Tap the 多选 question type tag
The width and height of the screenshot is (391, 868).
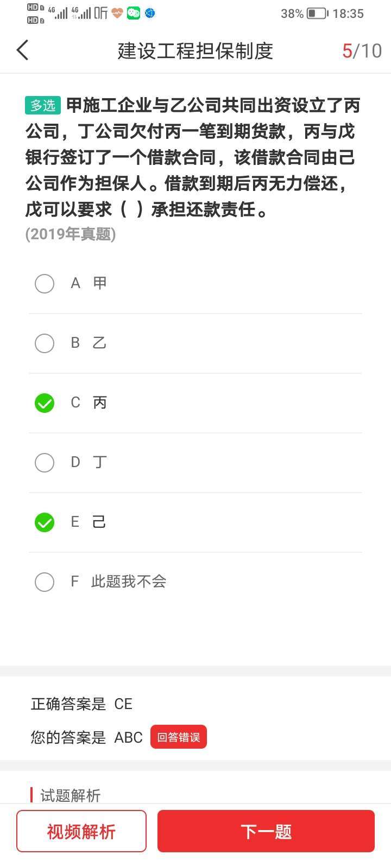tap(43, 105)
